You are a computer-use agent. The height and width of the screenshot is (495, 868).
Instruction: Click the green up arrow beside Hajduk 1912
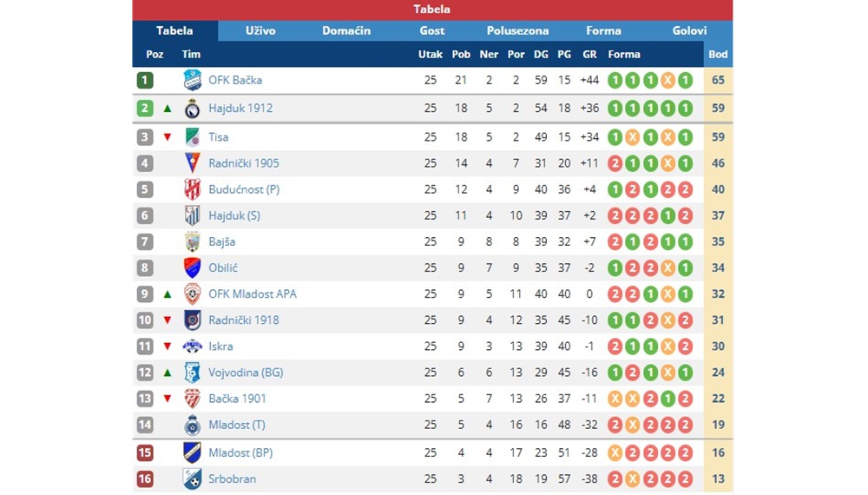point(168,109)
